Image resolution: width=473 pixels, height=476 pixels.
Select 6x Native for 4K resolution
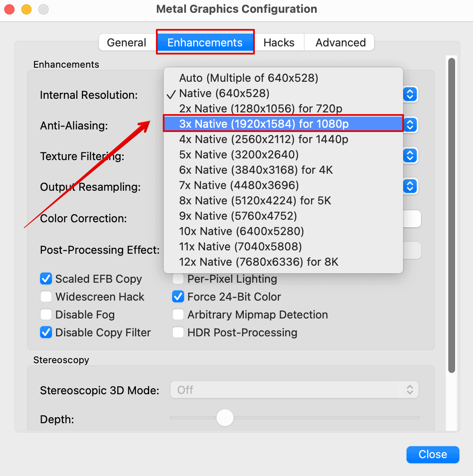[x=256, y=170]
